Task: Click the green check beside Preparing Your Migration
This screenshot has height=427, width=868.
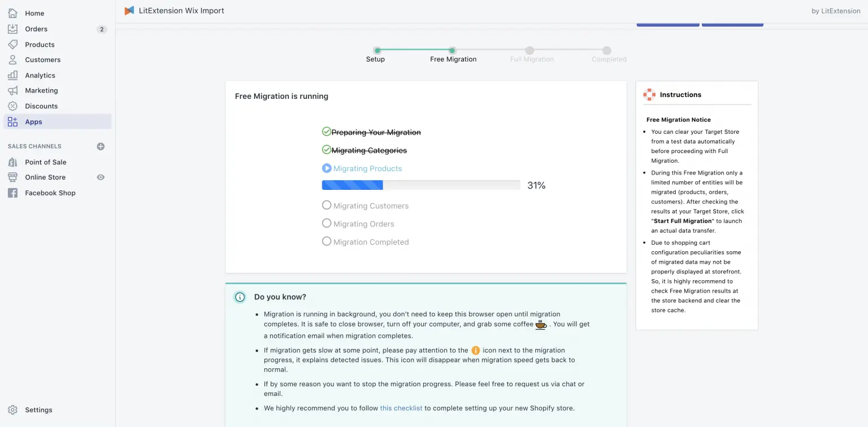Action: (x=326, y=132)
